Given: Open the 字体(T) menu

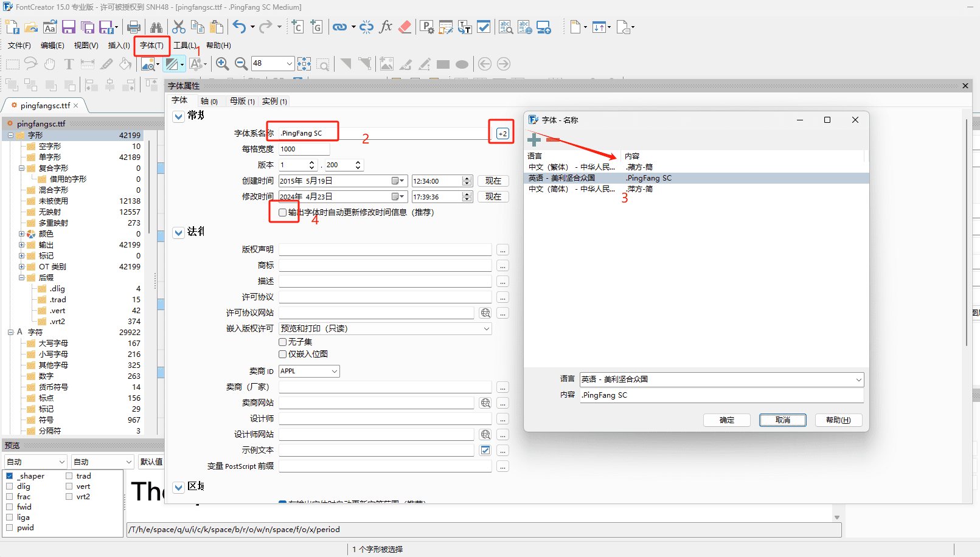Looking at the screenshot, I should 151,46.
